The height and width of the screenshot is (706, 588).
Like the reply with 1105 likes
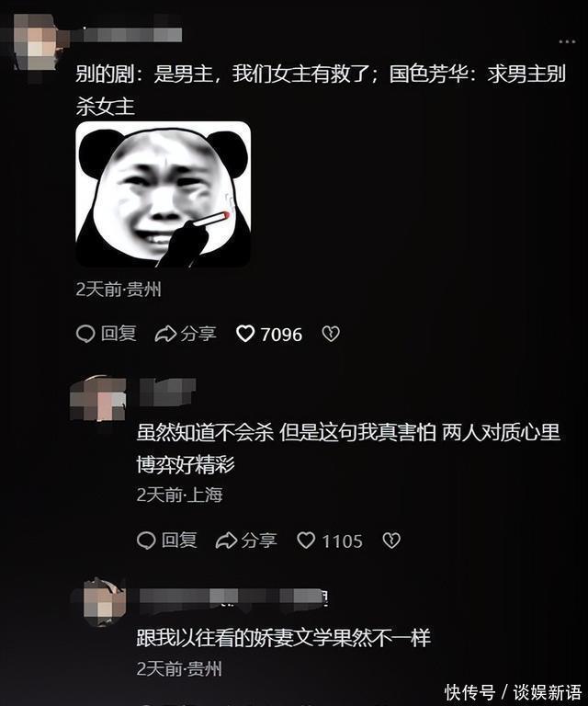pyautogui.click(x=306, y=540)
